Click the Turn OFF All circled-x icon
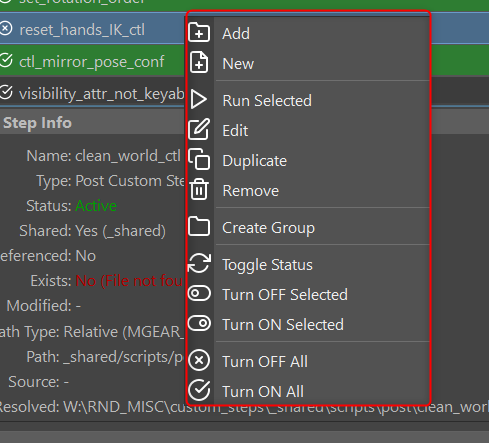The height and width of the screenshot is (443, 489). tap(199, 360)
